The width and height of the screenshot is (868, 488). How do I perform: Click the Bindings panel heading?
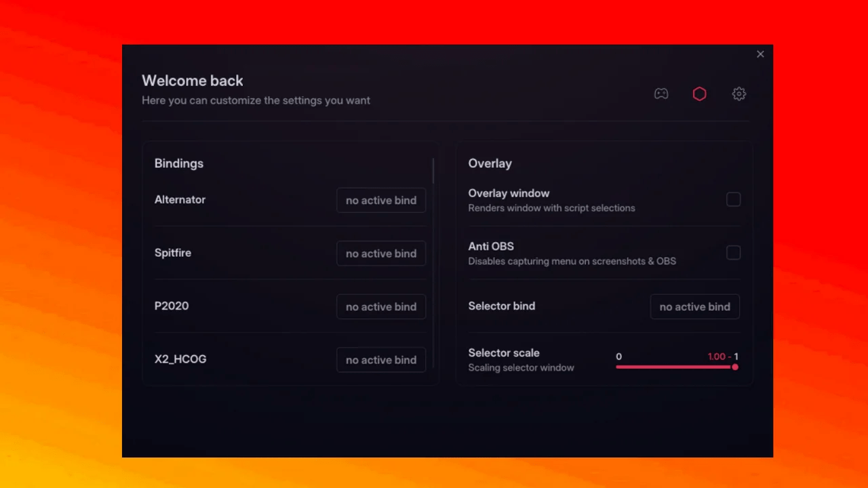pos(179,163)
